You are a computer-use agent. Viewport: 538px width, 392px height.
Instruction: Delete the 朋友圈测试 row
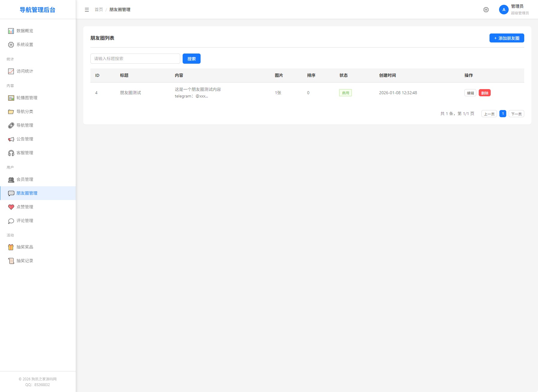[484, 93]
